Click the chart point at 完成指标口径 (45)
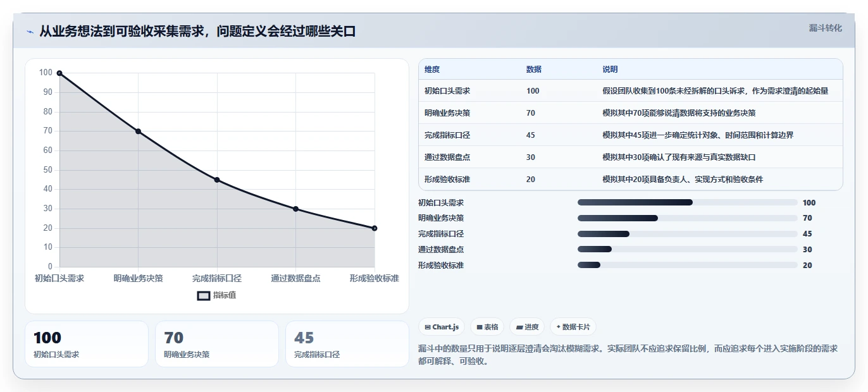The width and height of the screenshot is (868, 392). point(217,180)
